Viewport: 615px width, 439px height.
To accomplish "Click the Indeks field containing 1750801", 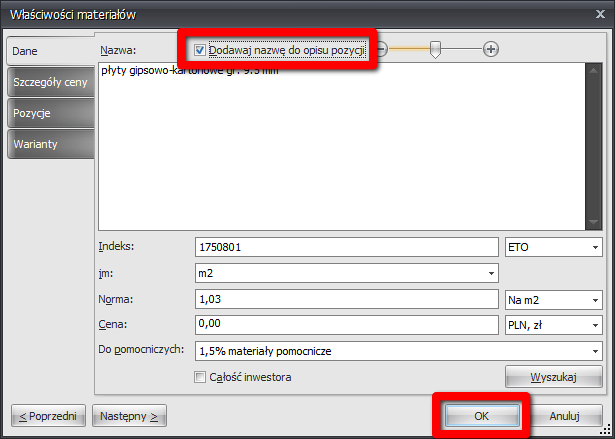I will pyautogui.click(x=345, y=247).
